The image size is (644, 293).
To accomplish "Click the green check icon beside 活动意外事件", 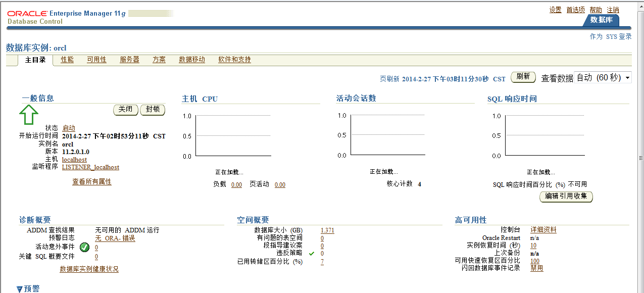I will 84,247.
